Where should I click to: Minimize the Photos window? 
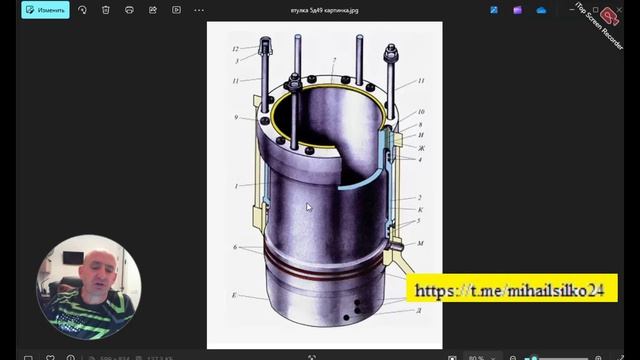click(x=571, y=9)
